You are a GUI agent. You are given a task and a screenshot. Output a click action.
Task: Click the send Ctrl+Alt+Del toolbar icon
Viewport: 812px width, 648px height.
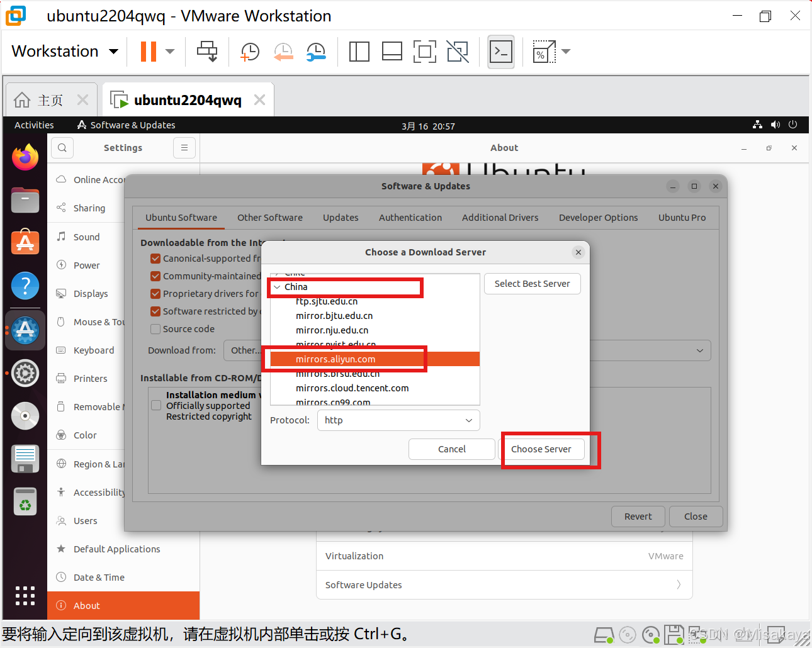pyautogui.click(x=207, y=52)
